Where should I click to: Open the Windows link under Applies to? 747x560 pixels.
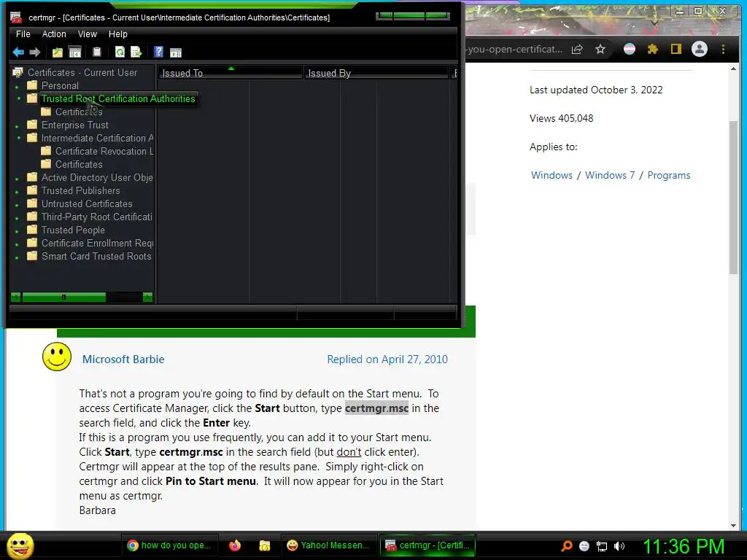[551, 175]
